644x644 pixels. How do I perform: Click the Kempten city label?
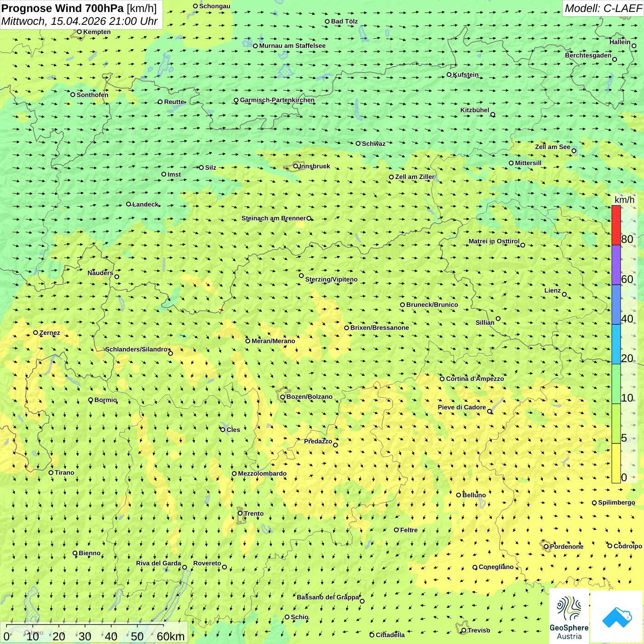point(97,32)
